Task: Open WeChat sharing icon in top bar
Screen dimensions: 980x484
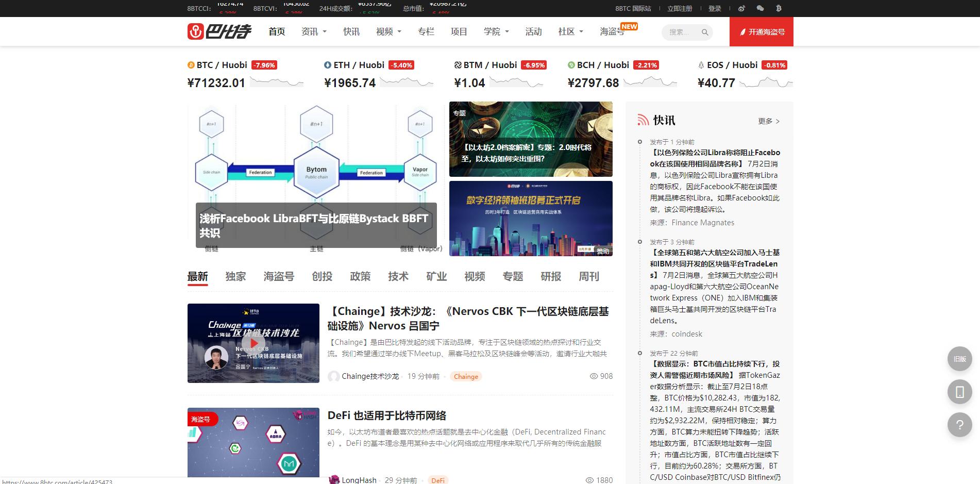Action: click(761, 8)
